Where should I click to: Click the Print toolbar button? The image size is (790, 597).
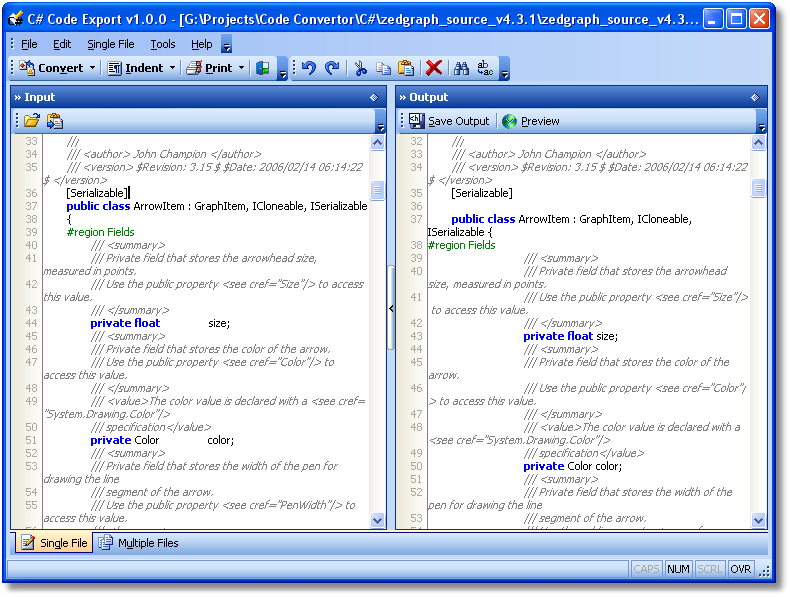point(209,68)
